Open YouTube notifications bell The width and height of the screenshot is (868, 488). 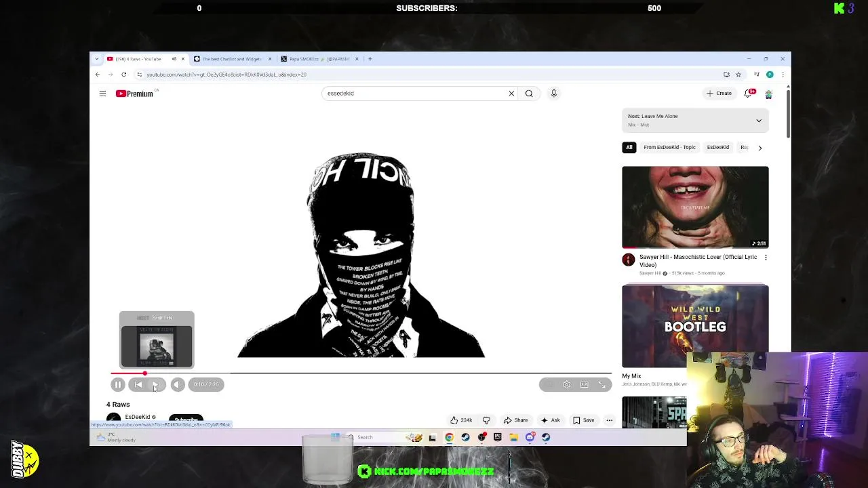(x=749, y=94)
